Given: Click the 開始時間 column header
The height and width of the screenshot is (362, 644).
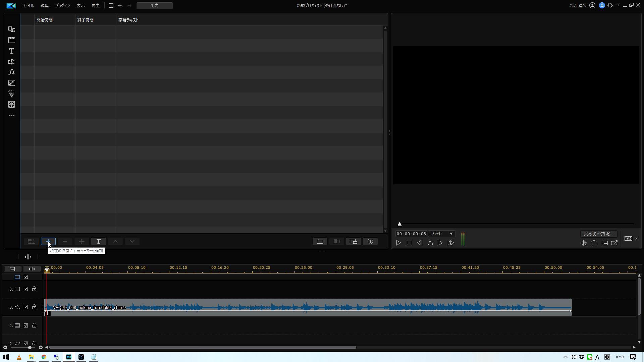Looking at the screenshot, I should click(54, 20).
